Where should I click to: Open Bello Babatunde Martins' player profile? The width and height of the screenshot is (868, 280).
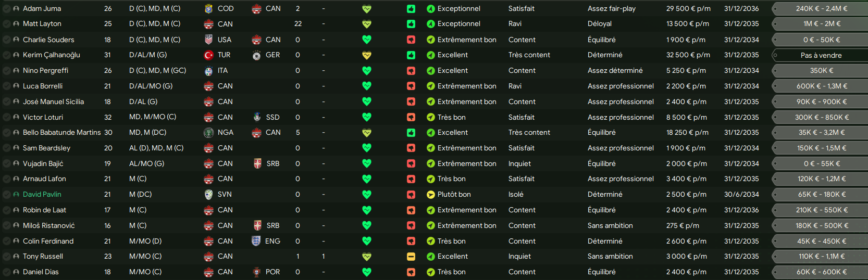tap(61, 133)
